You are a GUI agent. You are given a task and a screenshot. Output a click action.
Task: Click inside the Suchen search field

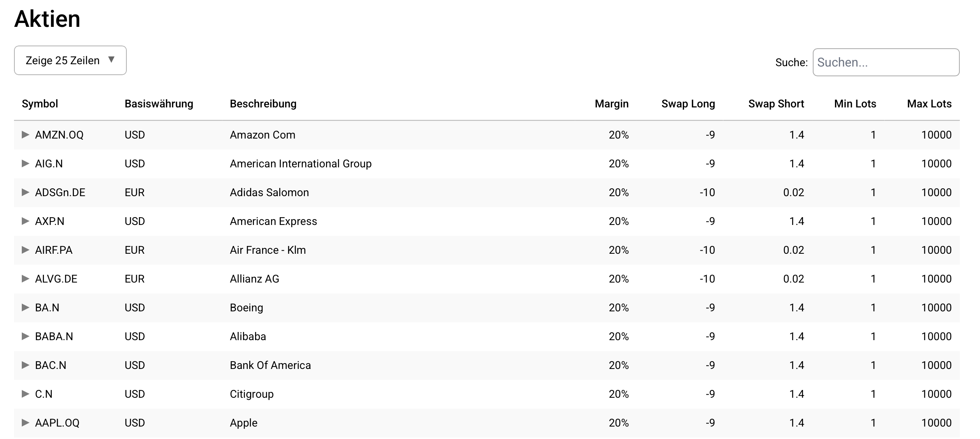pos(886,62)
